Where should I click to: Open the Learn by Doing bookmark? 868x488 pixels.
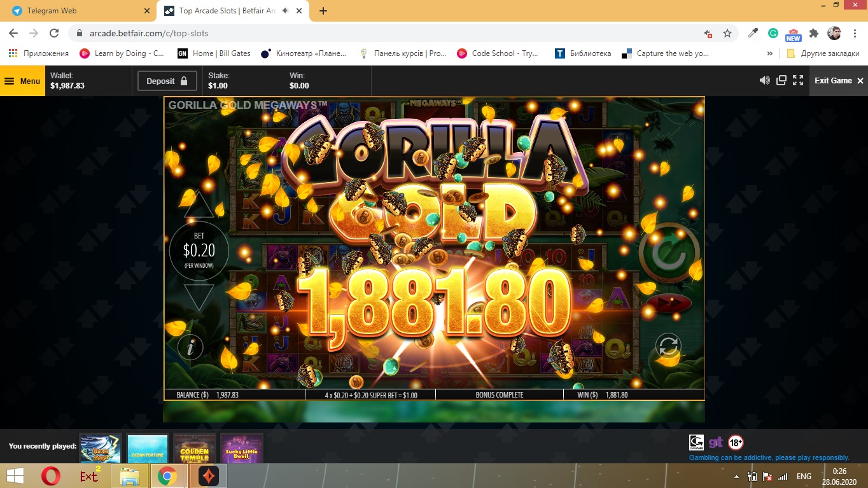[122, 53]
